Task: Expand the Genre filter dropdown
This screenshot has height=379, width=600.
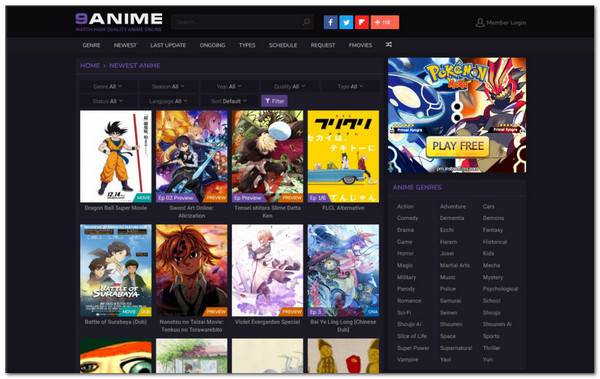Action: pyautogui.click(x=108, y=87)
